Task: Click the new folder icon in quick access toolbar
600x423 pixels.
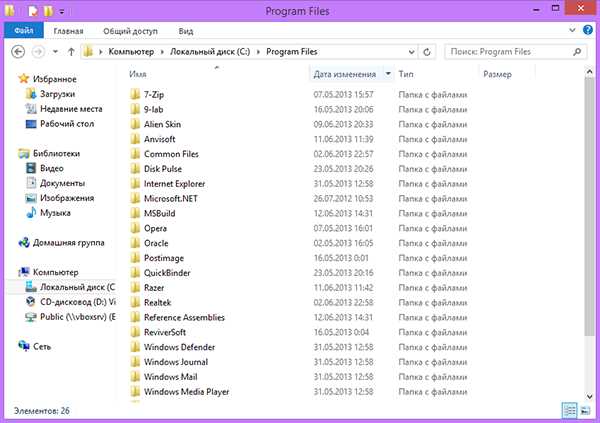Action: (x=48, y=11)
